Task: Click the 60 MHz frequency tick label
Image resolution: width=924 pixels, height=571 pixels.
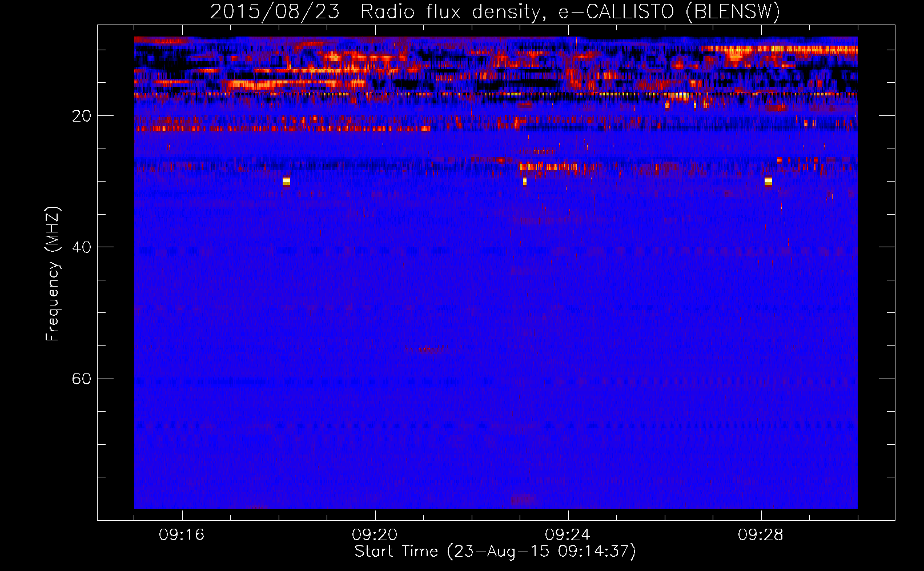Action: (82, 379)
